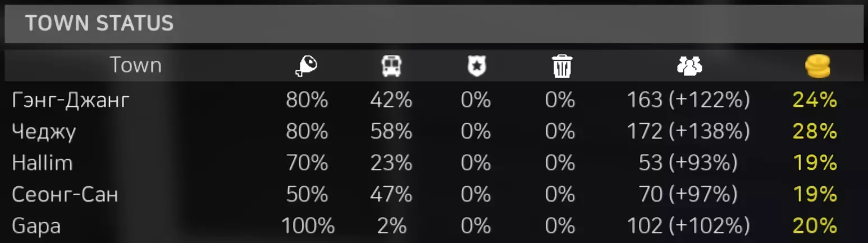Click Гэнг-Джанг's population 163 (+122%)

688,100
